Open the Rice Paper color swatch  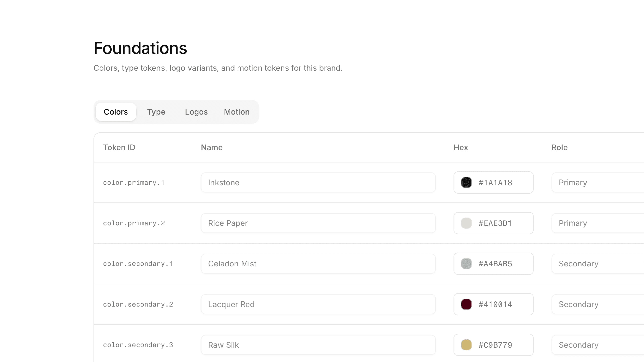click(x=466, y=223)
